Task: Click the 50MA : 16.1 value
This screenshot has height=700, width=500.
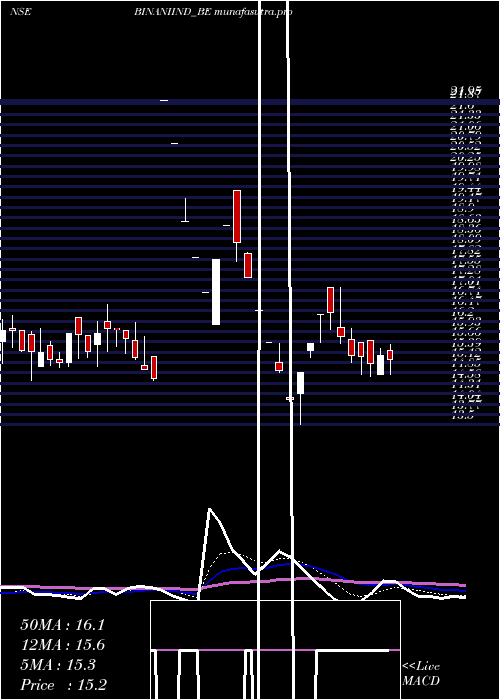Action: click(62, 625)
